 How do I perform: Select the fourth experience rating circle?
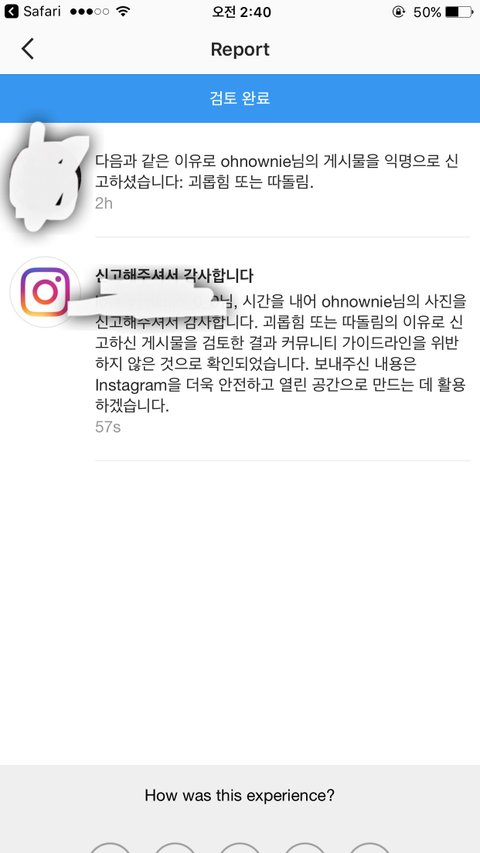click(x=305, y=848)
